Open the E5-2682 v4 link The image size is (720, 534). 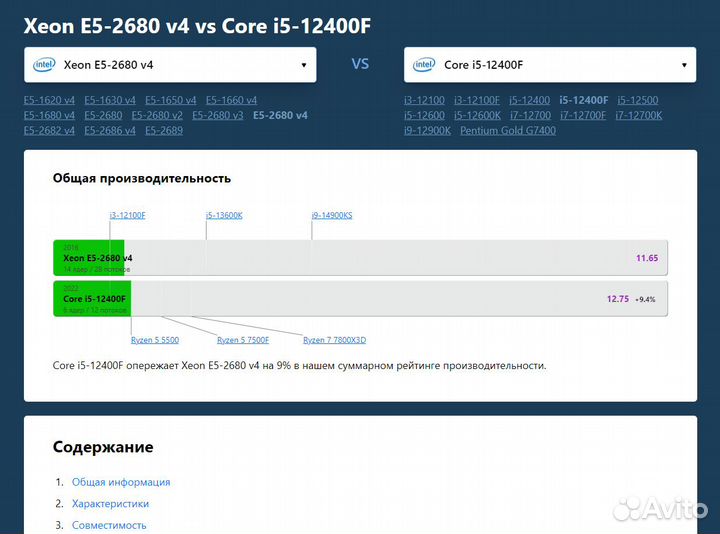pos(49,130)
